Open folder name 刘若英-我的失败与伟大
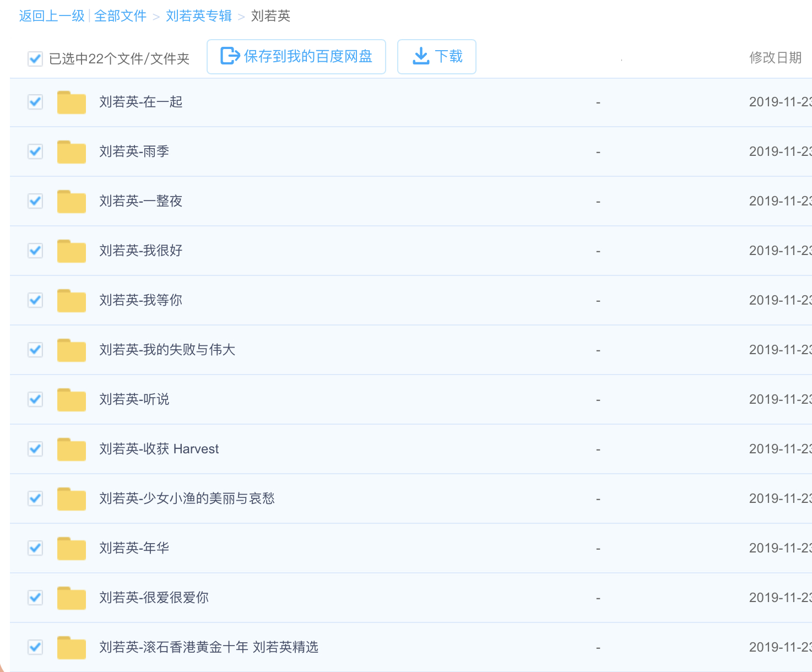The image size is (812, 672). [x=167, y=350]
